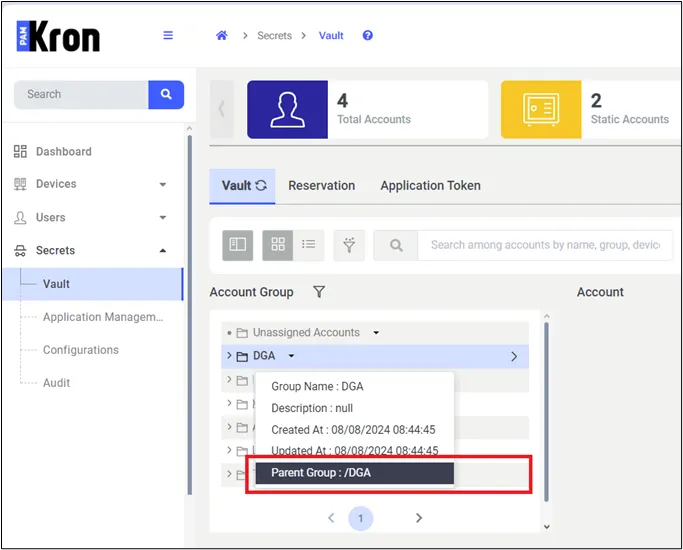Screen dimensions: 683x550
Task: Open the Application Token tab
Action: tap(430, 186)
